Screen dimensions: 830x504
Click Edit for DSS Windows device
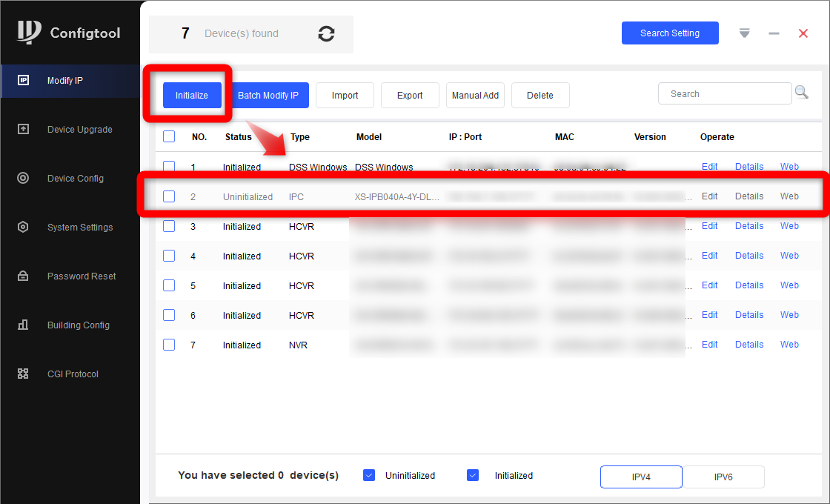point(709,166)
